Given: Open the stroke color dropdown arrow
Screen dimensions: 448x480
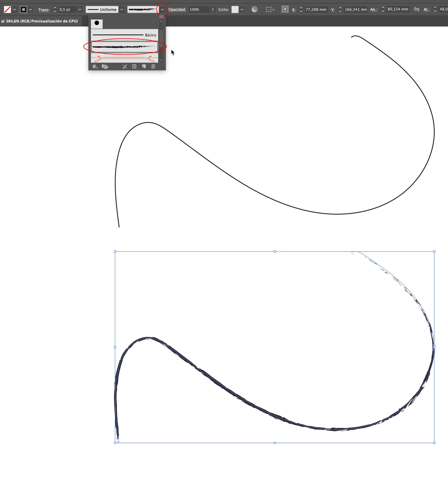Looking at the screenshot, I should pos(30,9).
